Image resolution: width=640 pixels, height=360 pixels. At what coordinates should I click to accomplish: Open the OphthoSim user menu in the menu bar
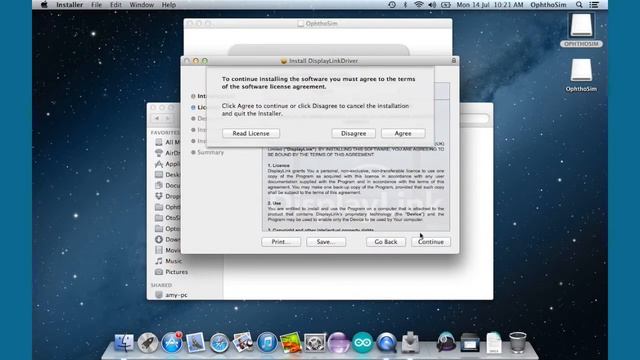coord(548,5)
